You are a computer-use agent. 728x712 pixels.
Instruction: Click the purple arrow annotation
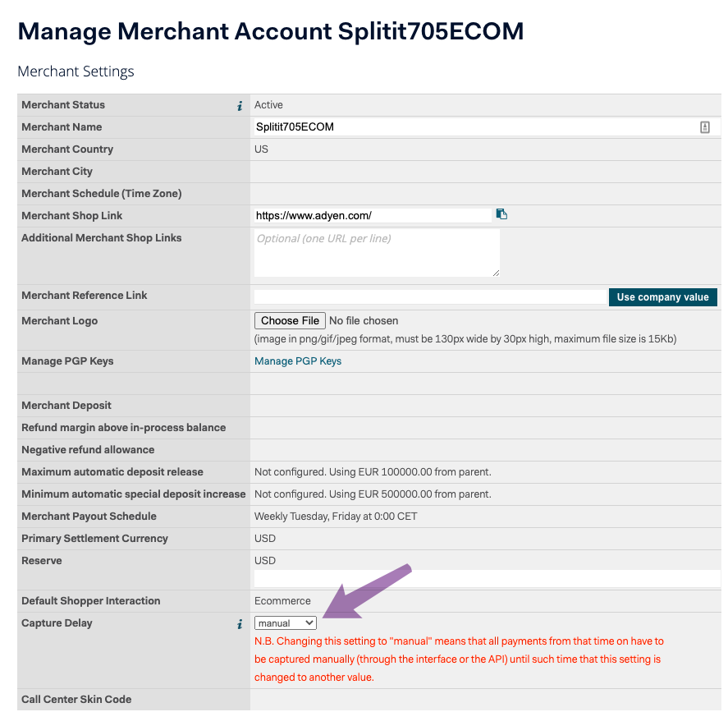366,592
